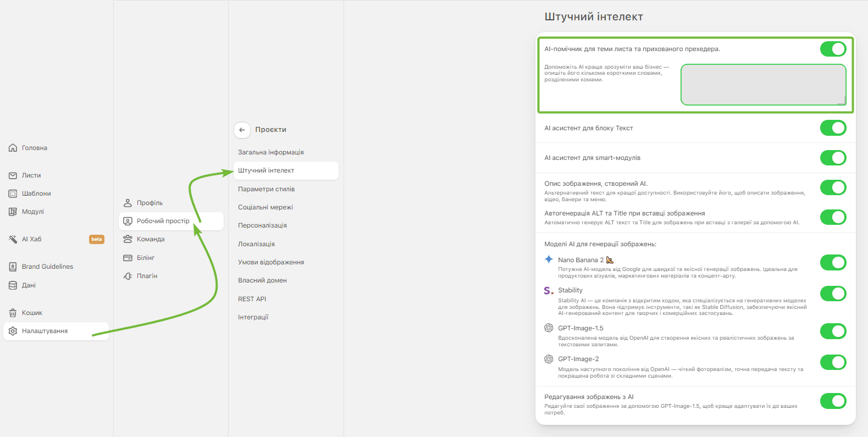Disable the Stability image model
Image resolution: width=868 pixels, height=437 pixels.
[x=833, y=294]
